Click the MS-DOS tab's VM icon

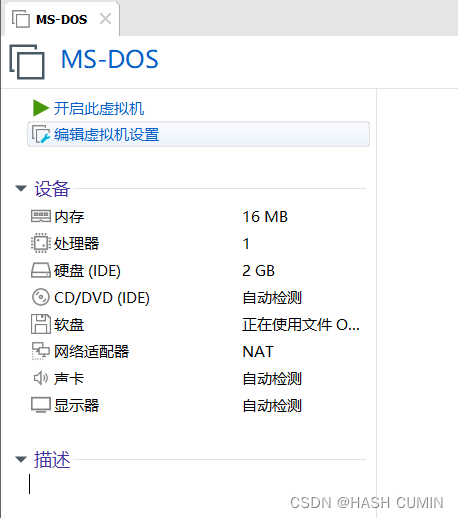click(21, 19)
